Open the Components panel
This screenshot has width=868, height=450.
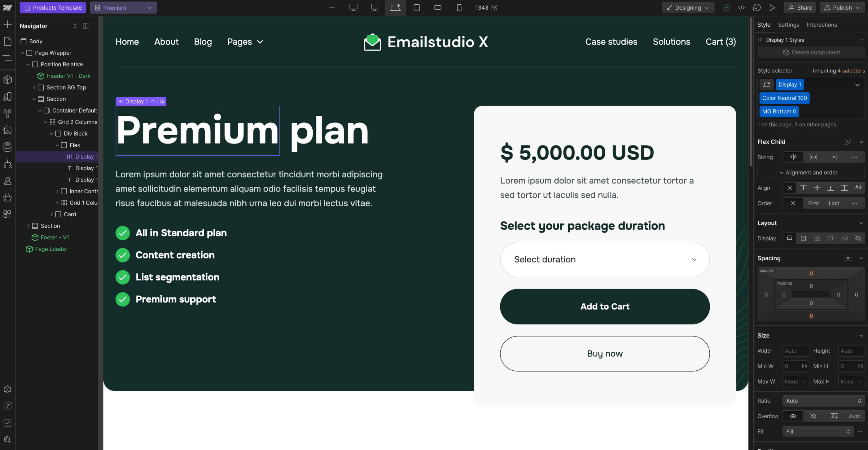pos(7,80)
